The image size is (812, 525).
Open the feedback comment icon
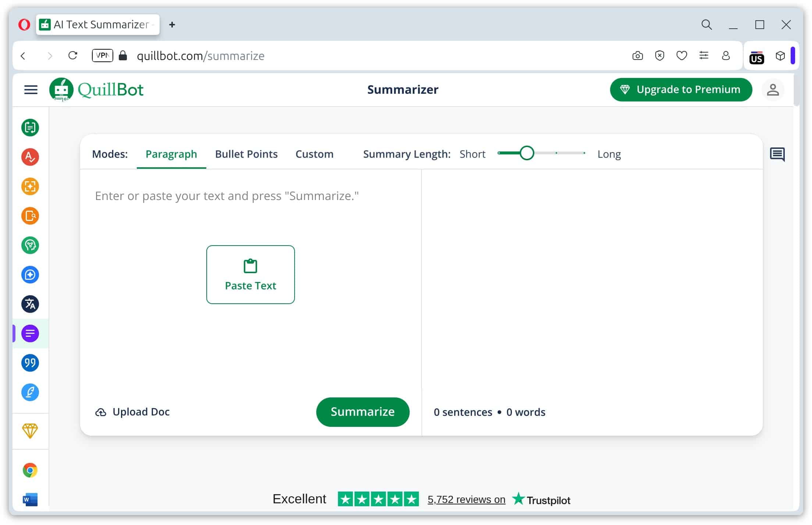point(777,154)
